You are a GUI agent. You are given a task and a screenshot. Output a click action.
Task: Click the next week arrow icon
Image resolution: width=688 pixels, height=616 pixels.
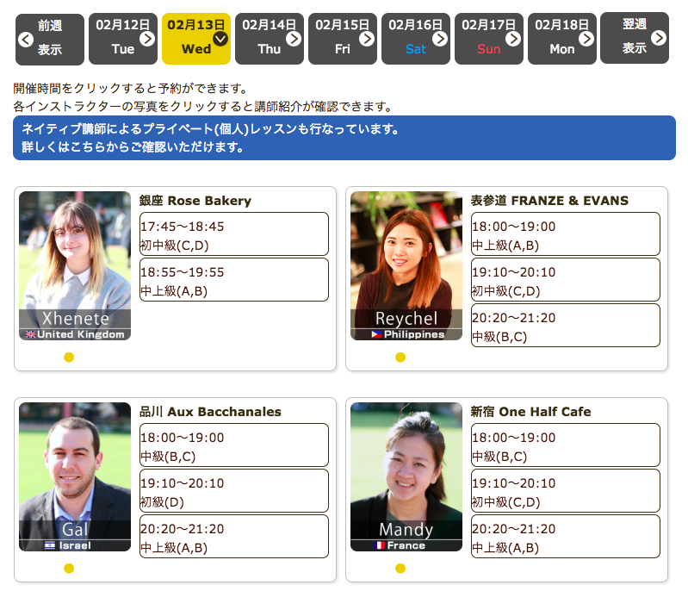pos(659,38)
